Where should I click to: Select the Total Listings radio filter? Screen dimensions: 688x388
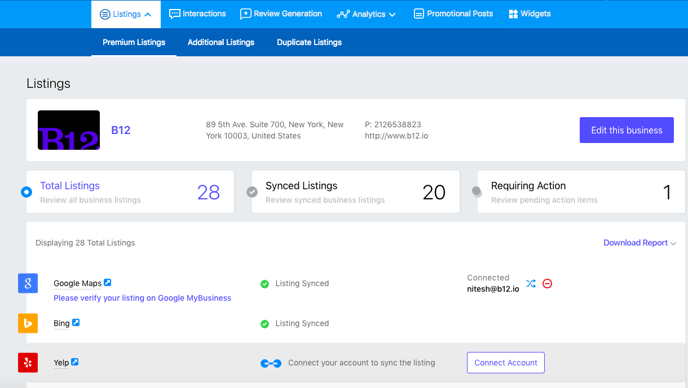tap(26, 192)
